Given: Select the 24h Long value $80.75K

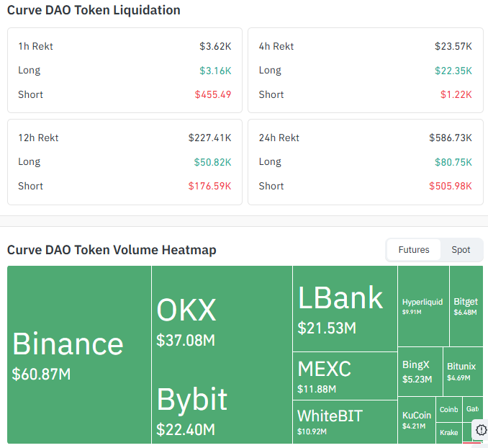Looking at the screenshot, I should point(453,162).
